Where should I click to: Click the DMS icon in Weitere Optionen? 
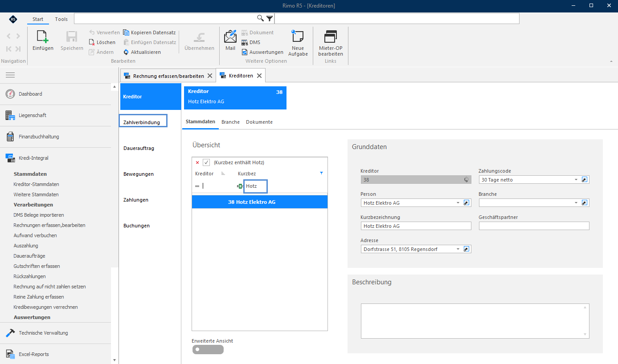point(245,42)
